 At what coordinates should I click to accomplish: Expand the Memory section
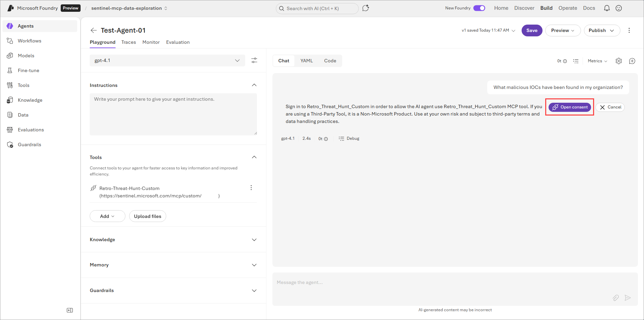click(254, 265)
